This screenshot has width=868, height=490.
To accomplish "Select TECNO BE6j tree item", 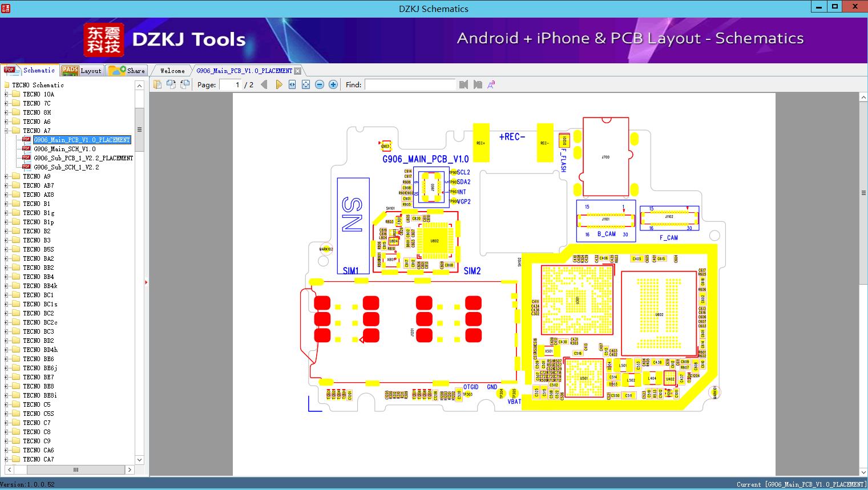I will pos(40,368).
